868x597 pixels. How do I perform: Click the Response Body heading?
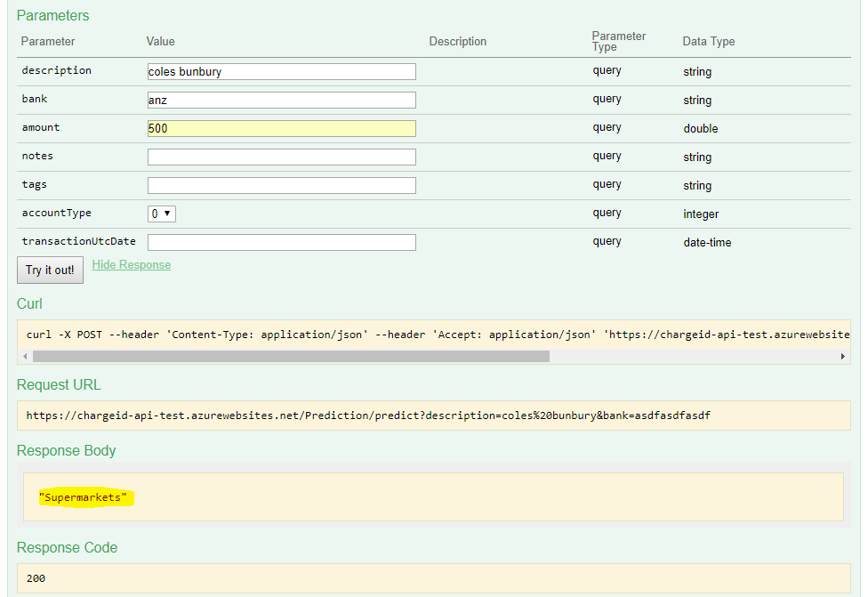pyautogui.click(x=66, y=451)
